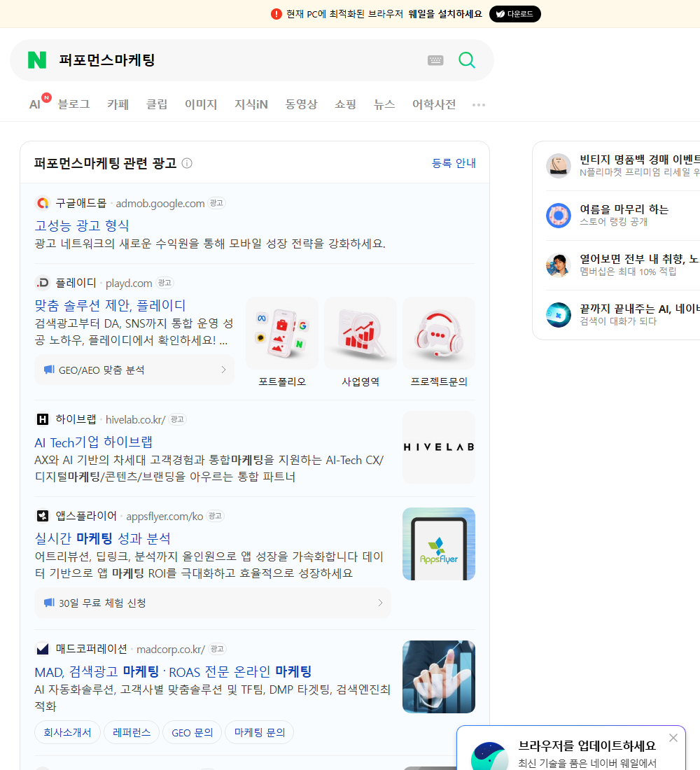Expand the GEO/AEO 맞춤 분석 chevron

pos(223,370)
